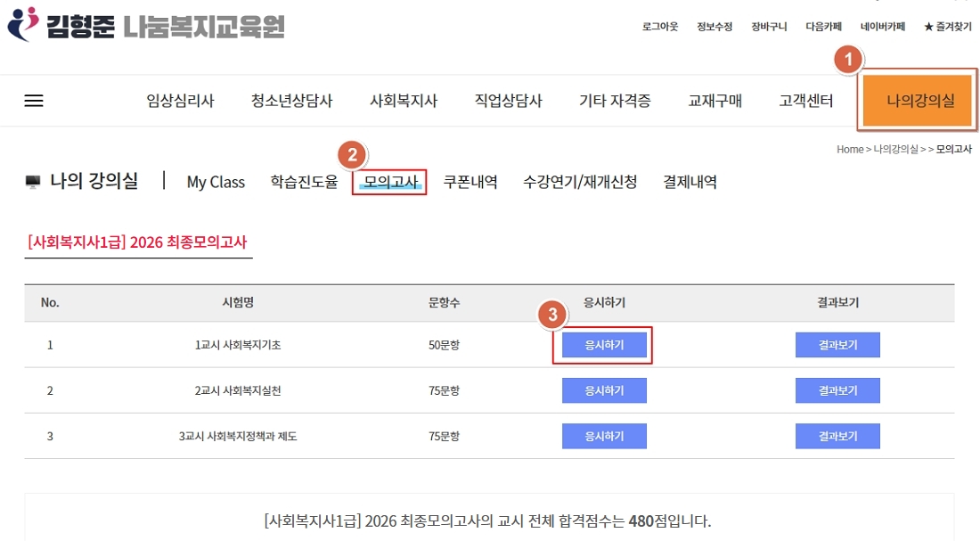Switch to the 모의고사 tab
Image resolution: width=980 pixels, height=541 pixels.
click(x=390, y=182)
